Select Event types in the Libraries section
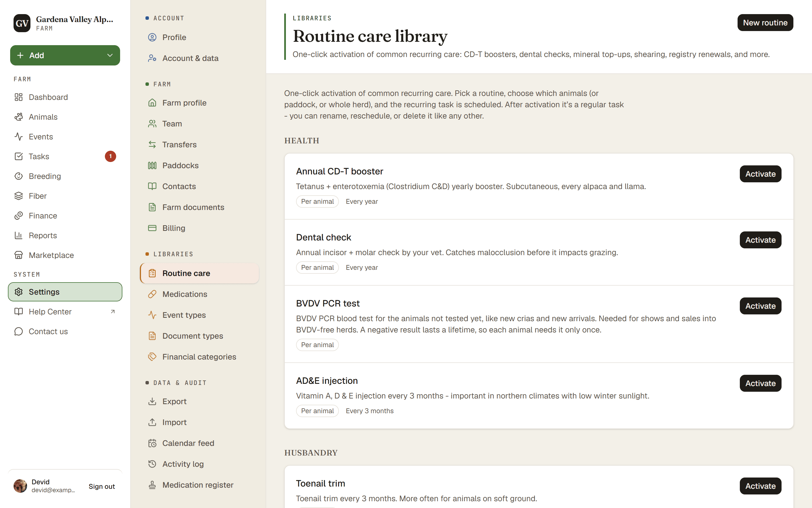Viewport: 812px width, 508px height. coord(199,315)
